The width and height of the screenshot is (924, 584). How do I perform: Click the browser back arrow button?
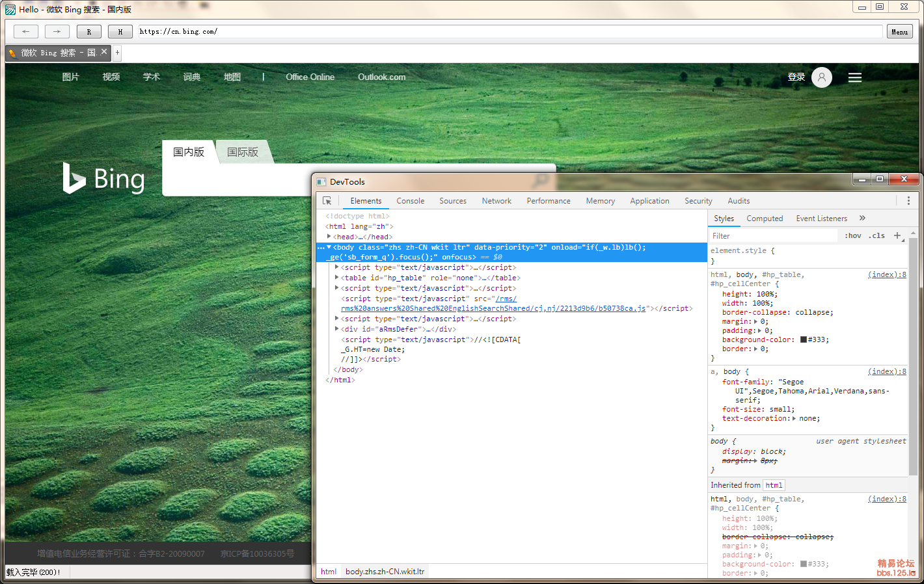(26, 31)
